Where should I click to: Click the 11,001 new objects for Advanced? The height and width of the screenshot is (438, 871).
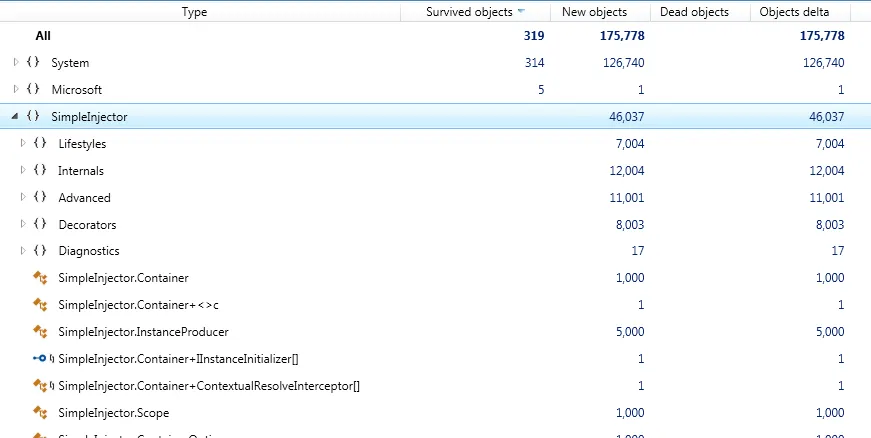point(627,198)
